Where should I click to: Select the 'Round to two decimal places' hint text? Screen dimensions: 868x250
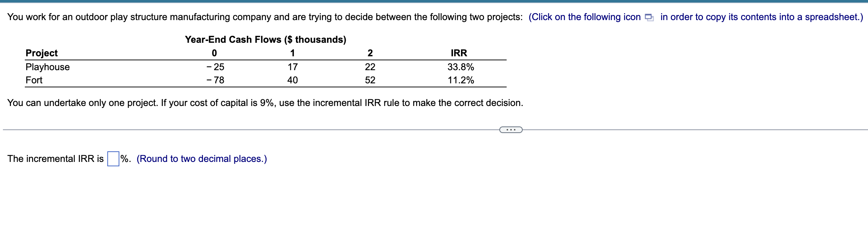pos(201,159)
